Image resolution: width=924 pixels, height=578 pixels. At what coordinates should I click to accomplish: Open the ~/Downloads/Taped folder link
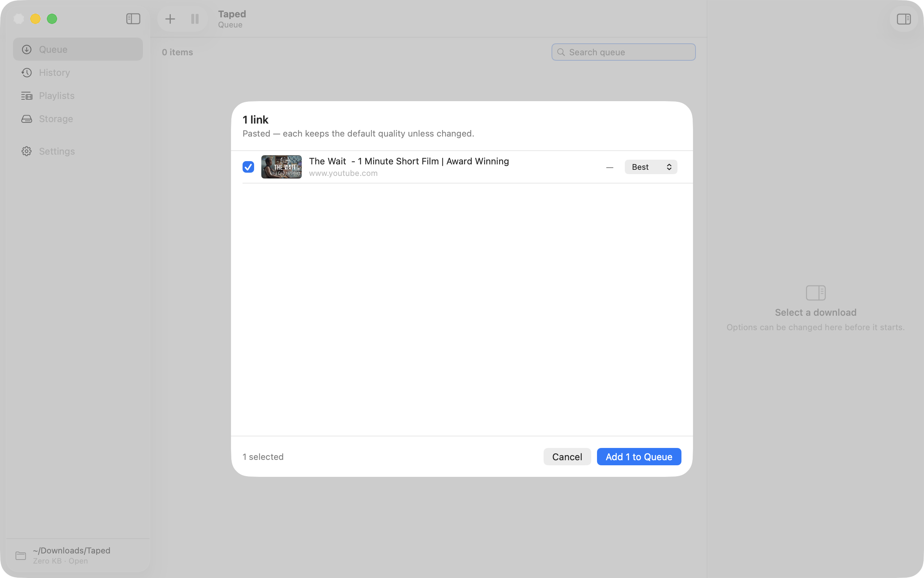pos(71,551)
